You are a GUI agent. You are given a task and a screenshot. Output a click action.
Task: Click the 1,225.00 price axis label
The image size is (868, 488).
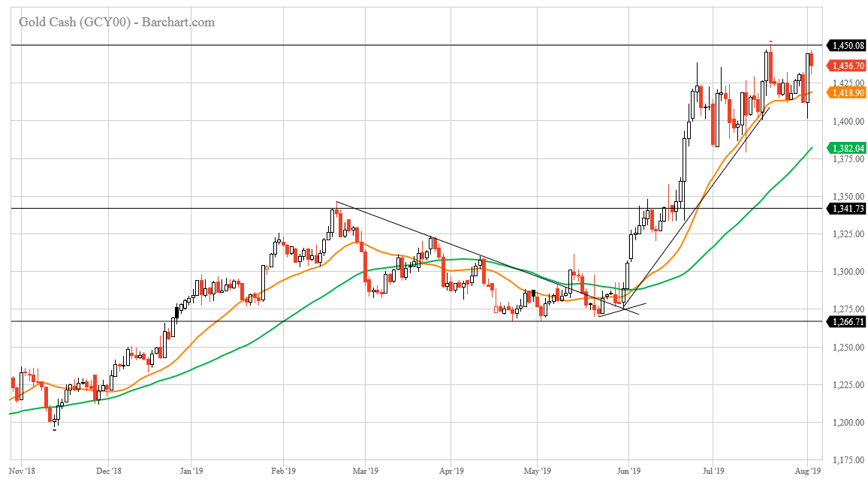point(848,385)
